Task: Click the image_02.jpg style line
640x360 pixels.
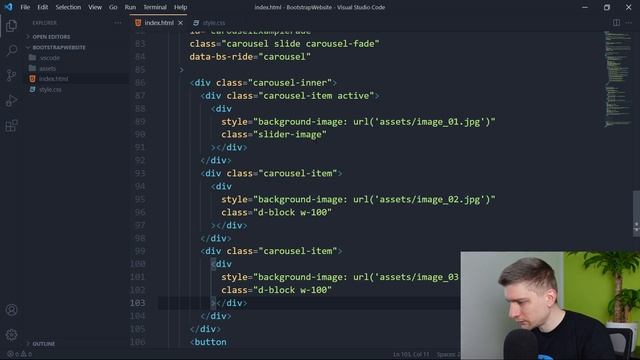Action: tap(358, 199)
